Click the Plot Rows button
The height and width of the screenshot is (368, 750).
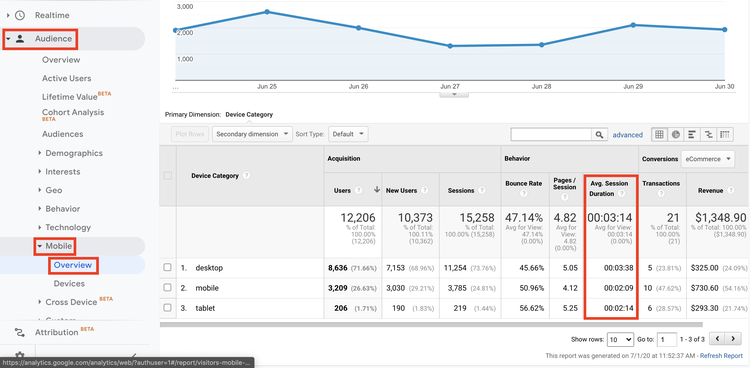pos(189,134)
